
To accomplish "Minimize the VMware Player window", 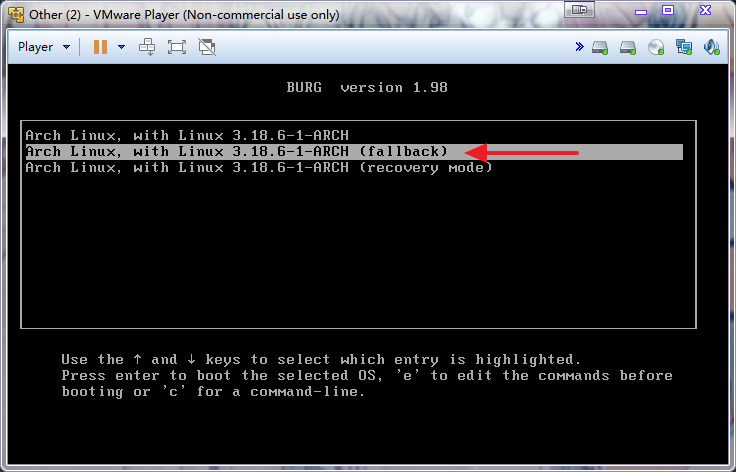I will (x=639, y=10).
